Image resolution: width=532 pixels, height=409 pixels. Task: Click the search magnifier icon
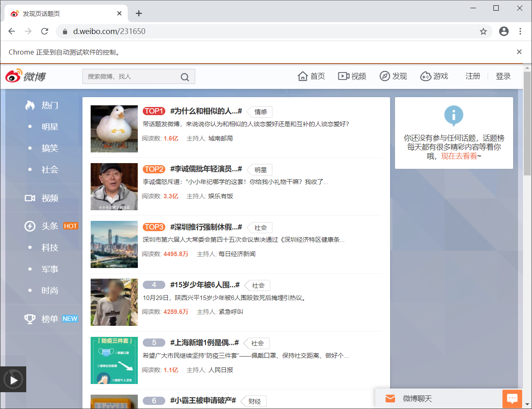pos(185,77)
